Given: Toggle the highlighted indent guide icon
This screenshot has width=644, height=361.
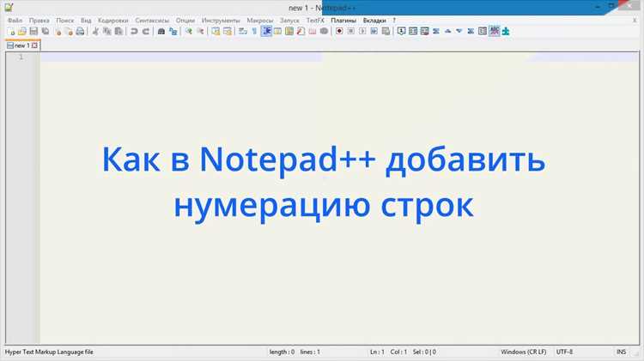Looking at the screenshot, I should (266, 31).
